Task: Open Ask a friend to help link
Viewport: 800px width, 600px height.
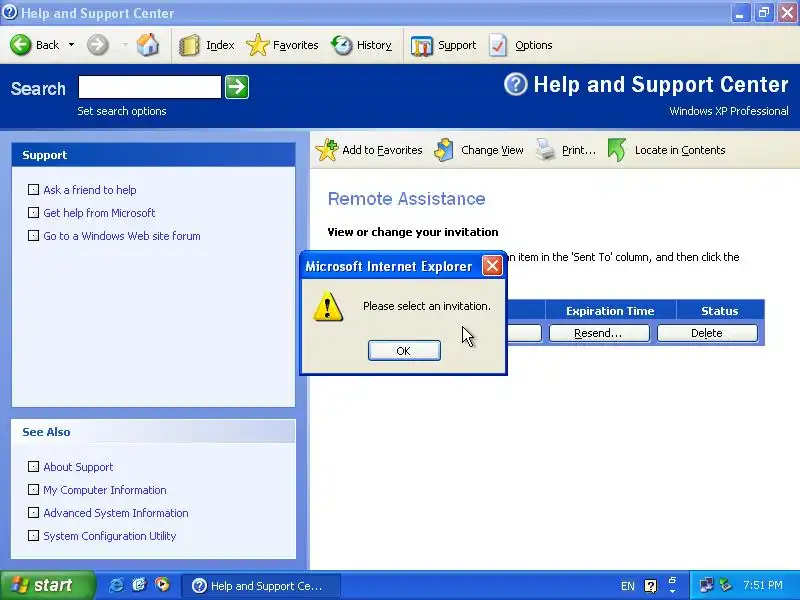Action: pyautogui.click(x=90, y=190)
